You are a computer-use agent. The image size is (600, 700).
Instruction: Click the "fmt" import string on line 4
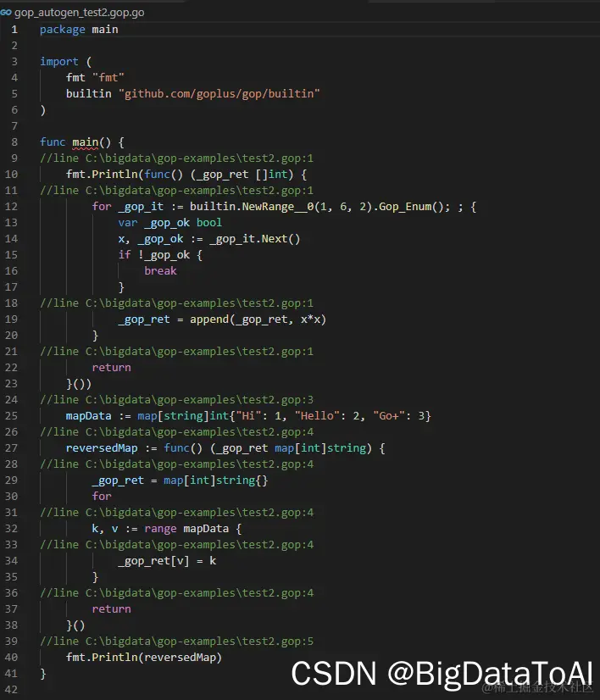[108, 78]
